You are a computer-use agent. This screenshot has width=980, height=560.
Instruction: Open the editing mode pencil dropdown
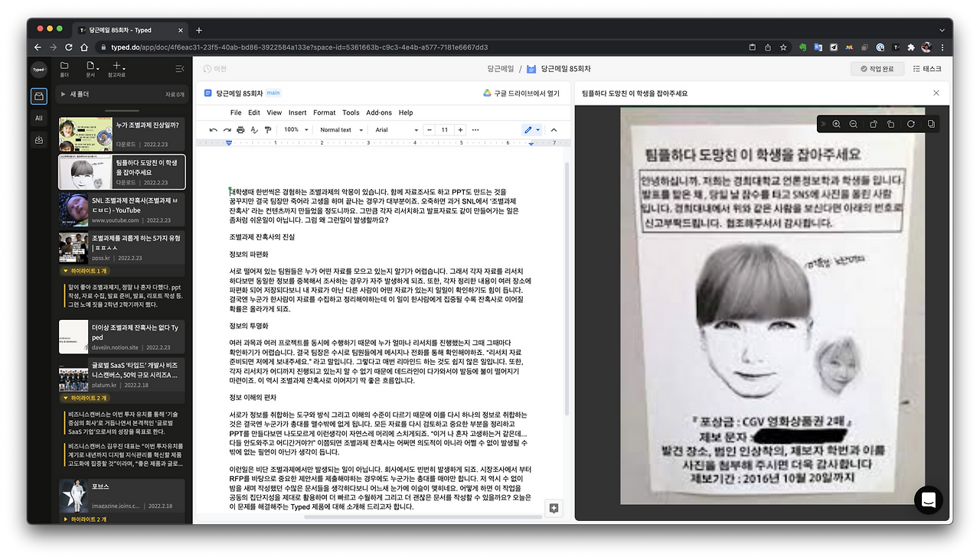(x=532, y=130)
